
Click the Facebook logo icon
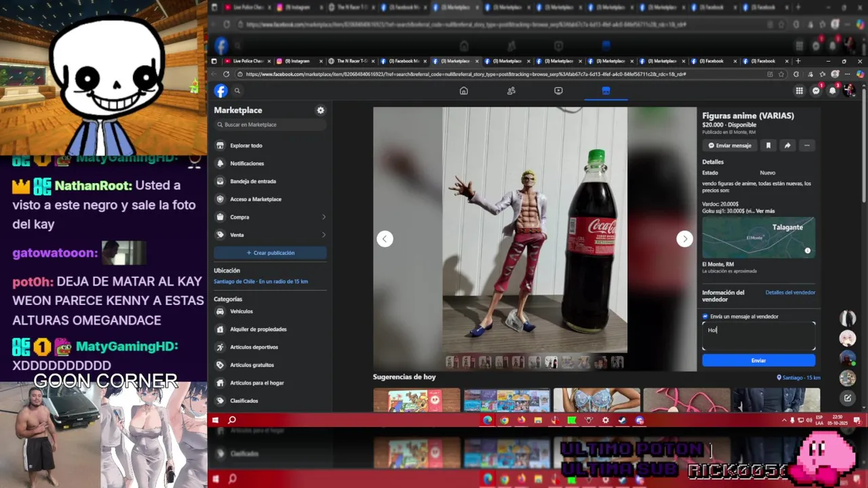(x=220, y=91)
